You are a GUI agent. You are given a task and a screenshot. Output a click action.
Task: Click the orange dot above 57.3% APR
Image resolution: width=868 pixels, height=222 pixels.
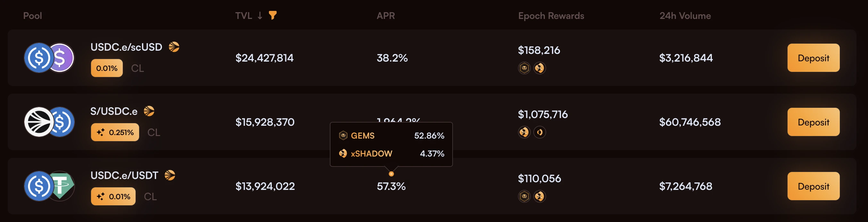391,174
